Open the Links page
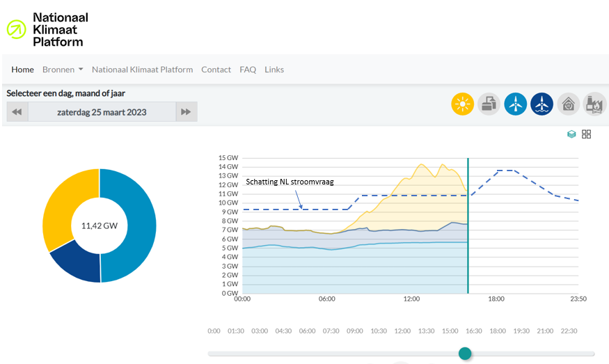Image resolution: width=609 pixels, height=364 pixels. point(274,70)
